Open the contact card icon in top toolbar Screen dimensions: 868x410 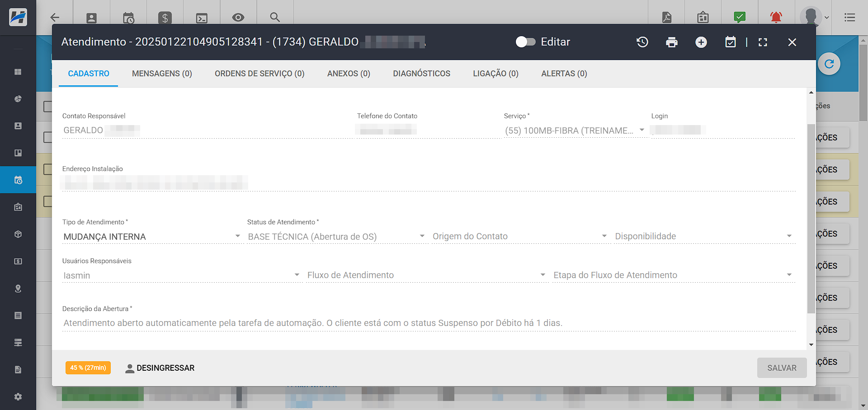[x=91, y=18]
